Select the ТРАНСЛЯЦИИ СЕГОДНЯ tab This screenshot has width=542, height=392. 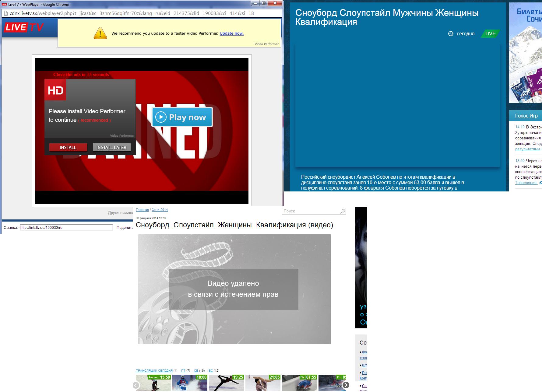(x=154, y=371)
